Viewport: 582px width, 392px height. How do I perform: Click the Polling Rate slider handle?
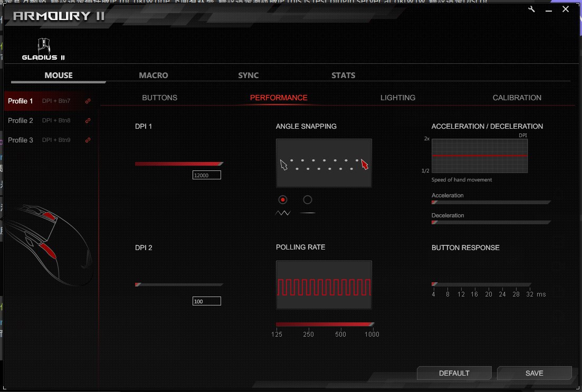[x=371, y=324]
